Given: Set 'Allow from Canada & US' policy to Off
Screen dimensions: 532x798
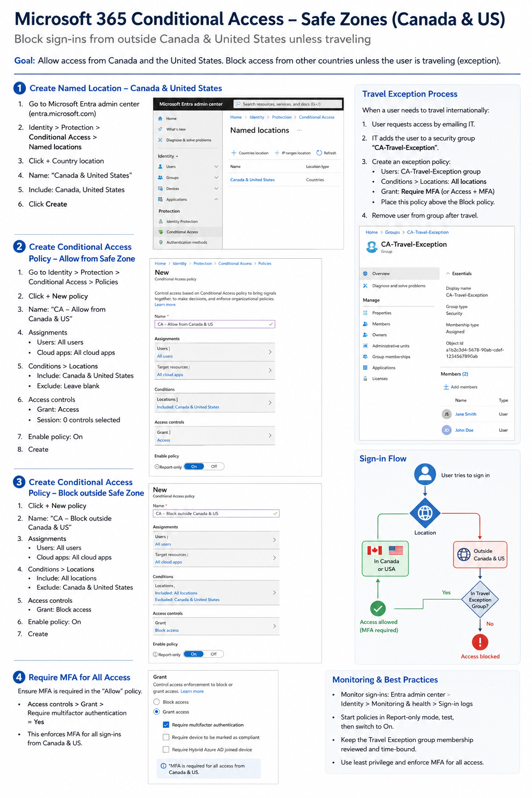Looking at the screenshot, I should pyautogui.click(x=214, y=467).
